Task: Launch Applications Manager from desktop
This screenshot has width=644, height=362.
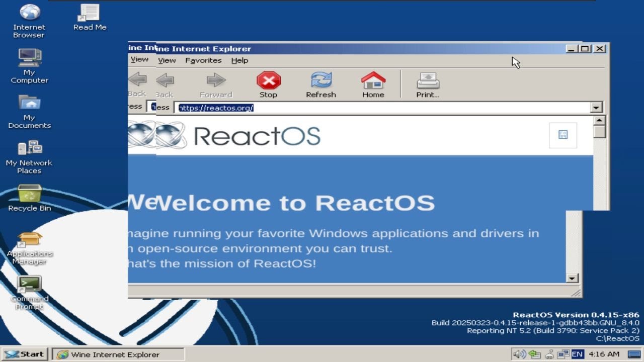Action: point(29,248)
